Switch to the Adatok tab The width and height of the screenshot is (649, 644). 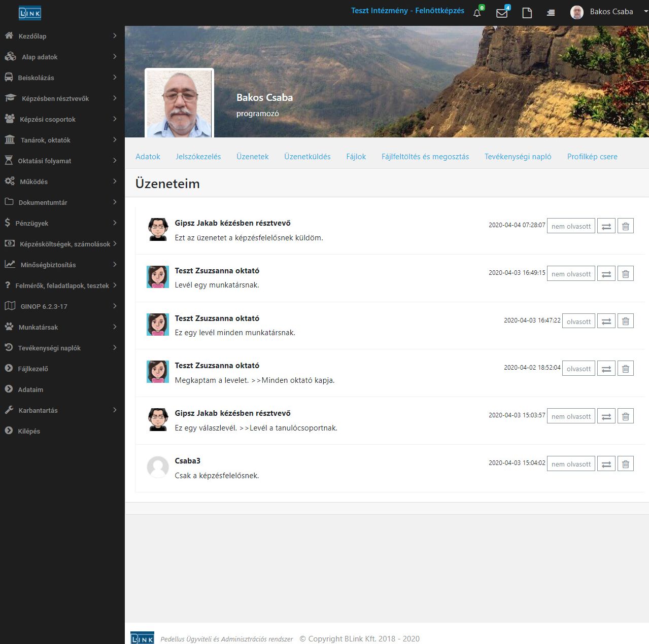point(148,157)
